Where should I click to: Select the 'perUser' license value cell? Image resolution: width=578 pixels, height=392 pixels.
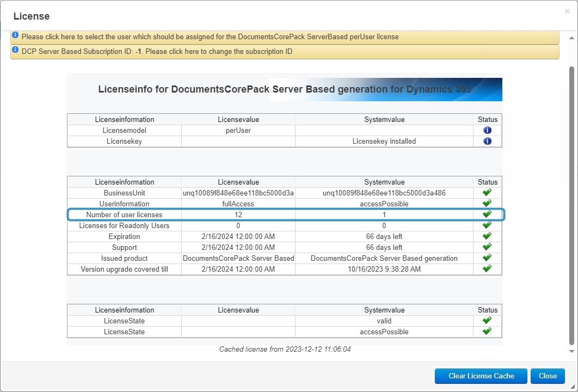click(238, 131)
